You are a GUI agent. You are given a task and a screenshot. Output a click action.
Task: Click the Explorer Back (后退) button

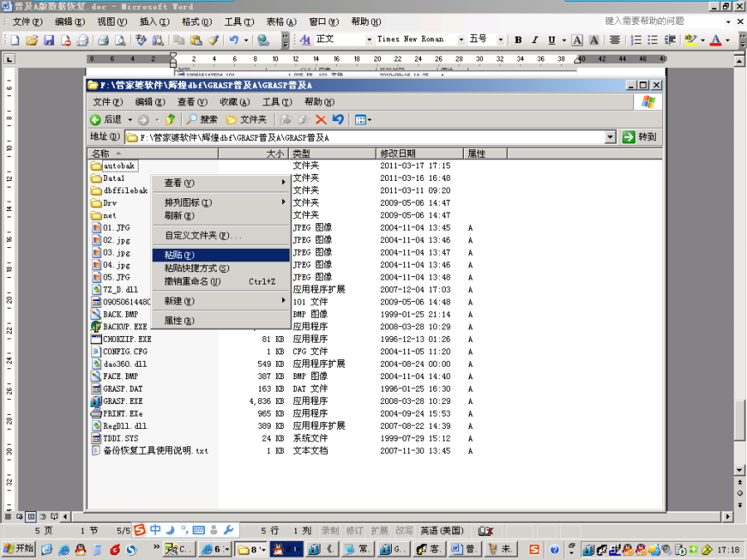coord(106,119)
